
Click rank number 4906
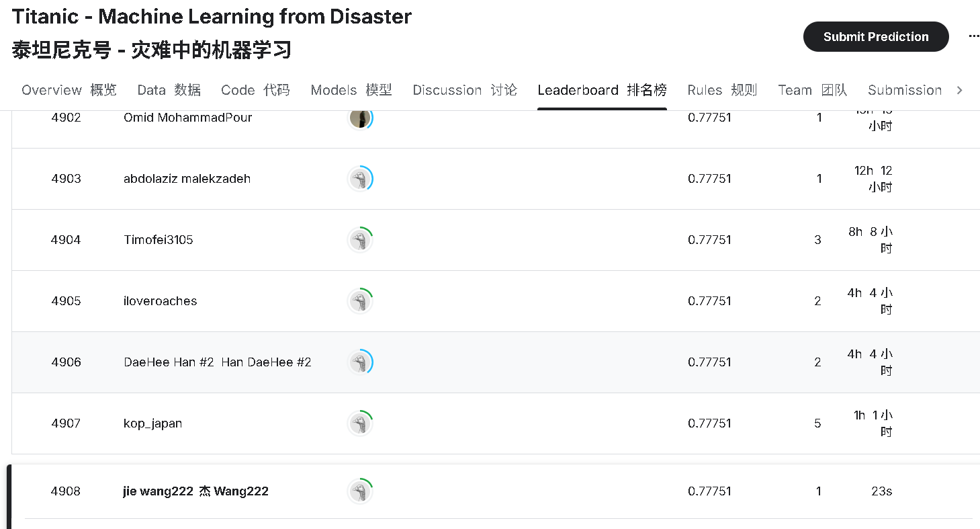coord(66,362)
